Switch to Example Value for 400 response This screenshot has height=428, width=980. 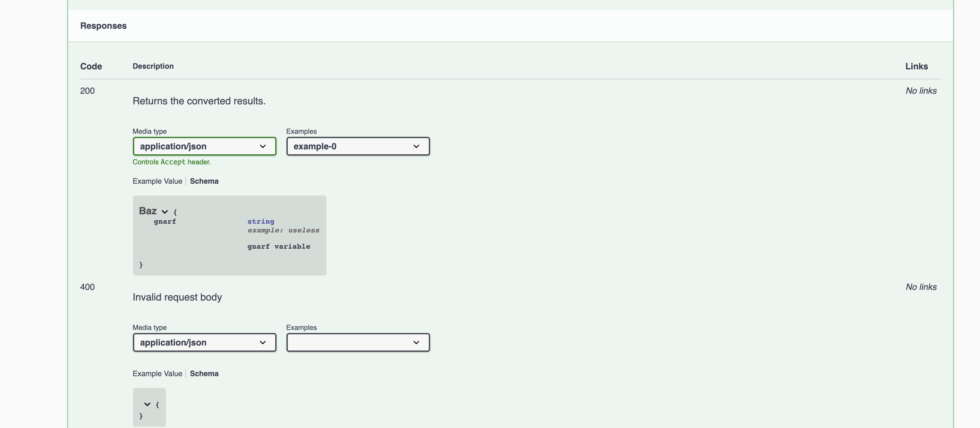click(x=157, y=374)
